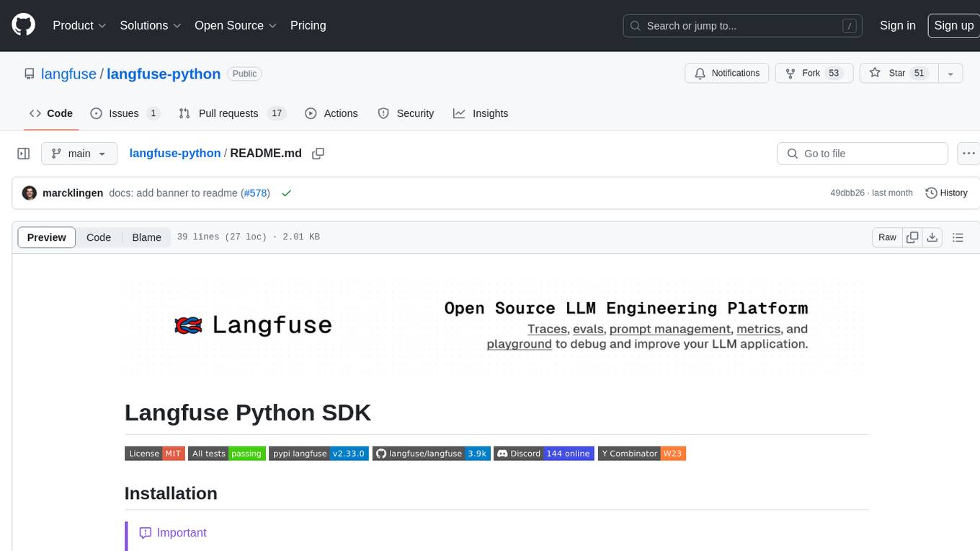Open commit 49dbb26
This screenshot has height=551, width=980.
[x=847, y=193]
